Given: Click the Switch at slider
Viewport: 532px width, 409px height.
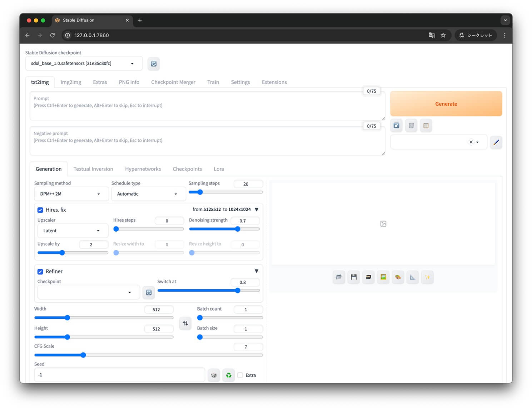Looking at the screenshot, I should pos(209,291).
